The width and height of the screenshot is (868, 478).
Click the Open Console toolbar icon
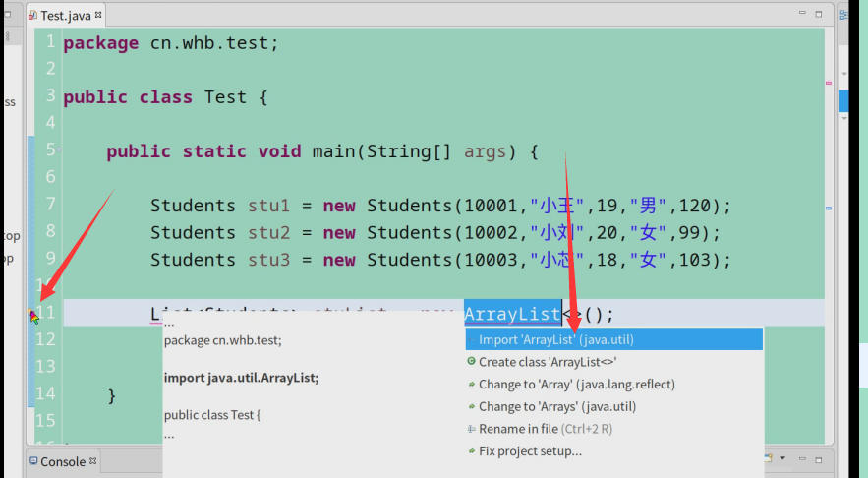tap(769, 458)
